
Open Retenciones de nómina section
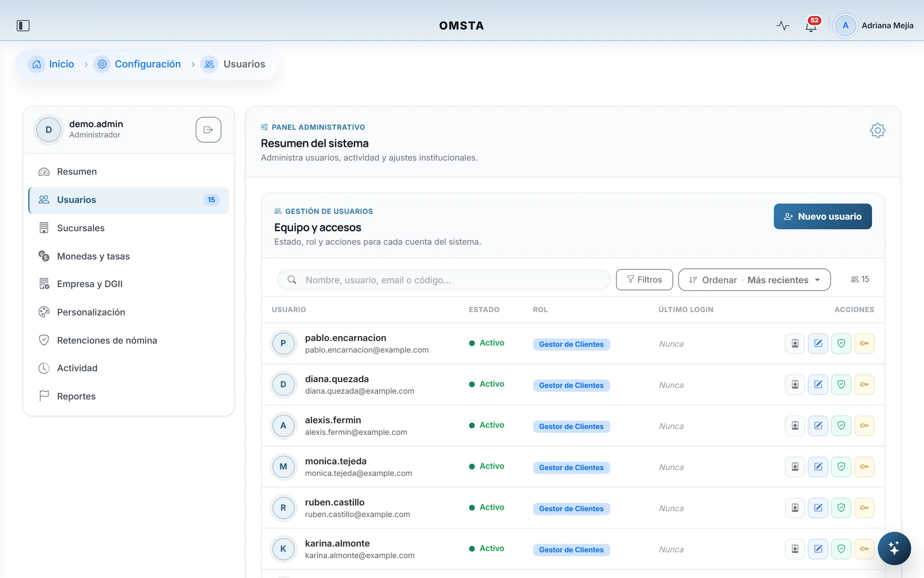click(x=128, y=341)
